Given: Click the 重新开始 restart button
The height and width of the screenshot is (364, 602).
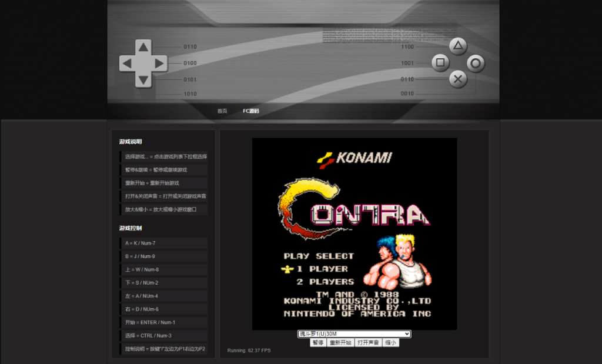Looking at the screenshot, I should [340, 342].
